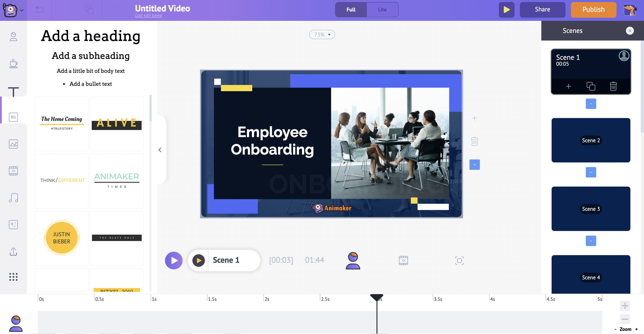This screenshot has height=334, width=644.
Task: Select the Lite tab in top bar
Action: point(382,9)
